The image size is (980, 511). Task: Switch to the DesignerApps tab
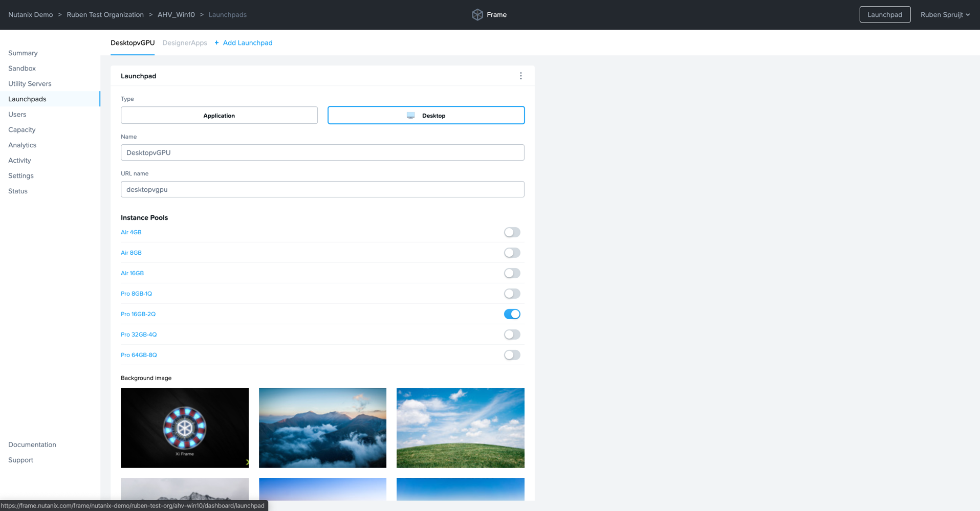(x=184, y=43)
